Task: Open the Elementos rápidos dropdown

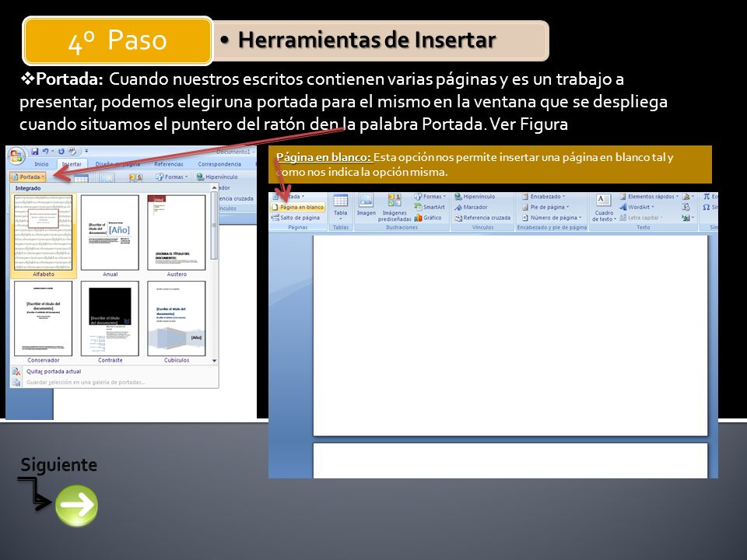Action: point(649,196)
